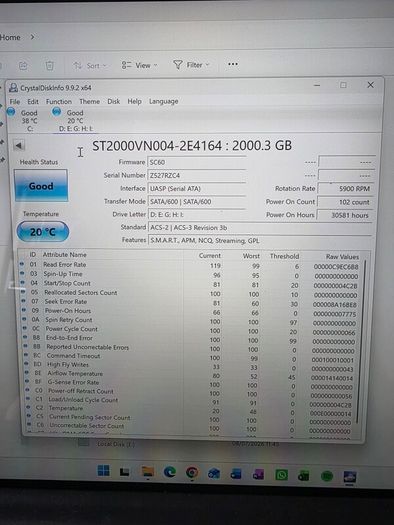Select the Power Cycle Count row

coord(190,330)
